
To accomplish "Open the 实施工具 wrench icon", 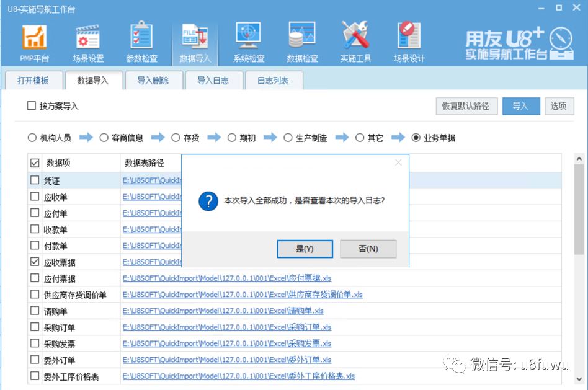I will [x=355, y=43].
